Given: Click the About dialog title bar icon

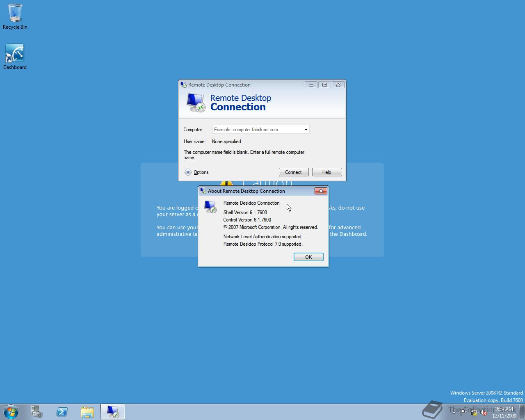Looking at the screenshot, I should (203, 191).
